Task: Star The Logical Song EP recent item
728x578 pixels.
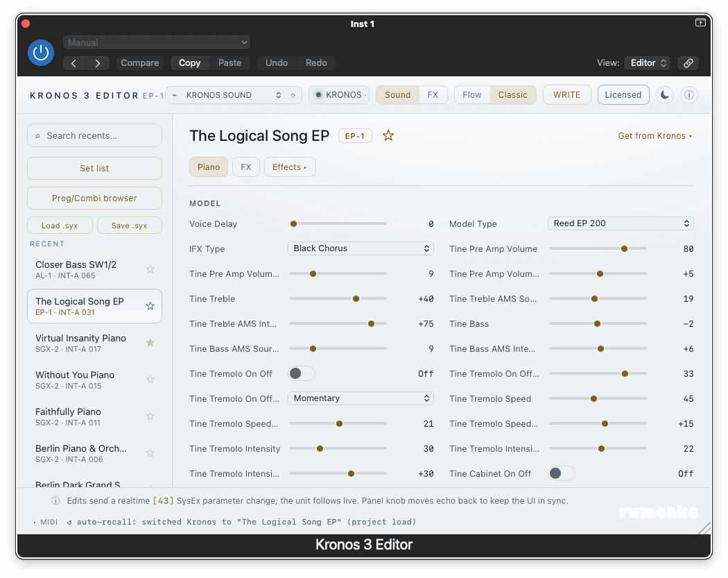Action: click(150, 306)
